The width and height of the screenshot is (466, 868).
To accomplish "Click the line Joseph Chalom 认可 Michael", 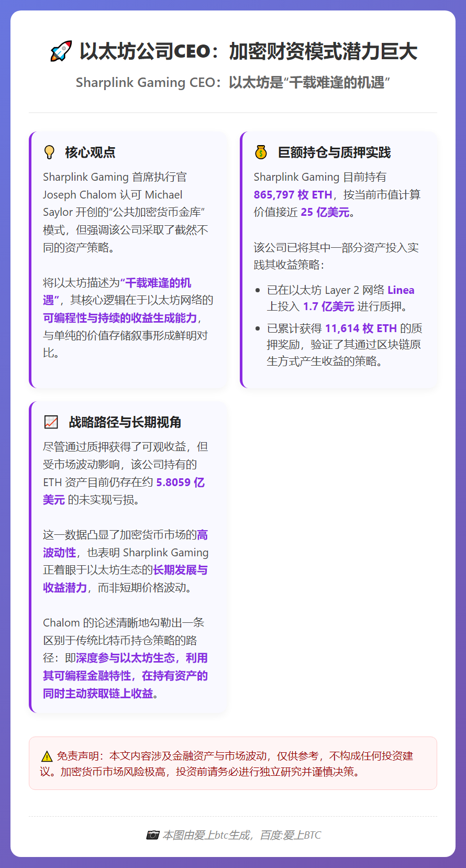I will 113,195.
